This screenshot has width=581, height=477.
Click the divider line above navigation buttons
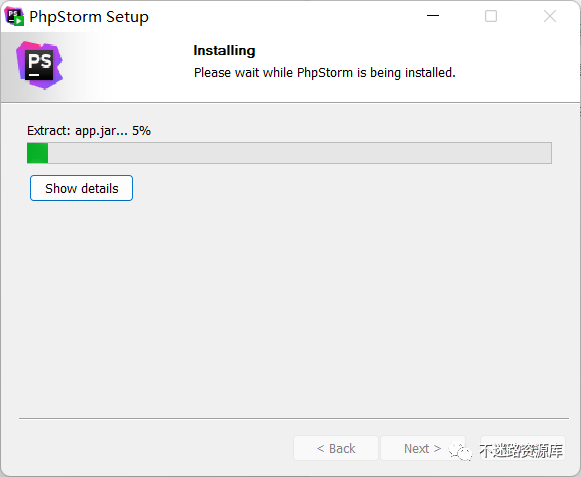tap(294, 418)
